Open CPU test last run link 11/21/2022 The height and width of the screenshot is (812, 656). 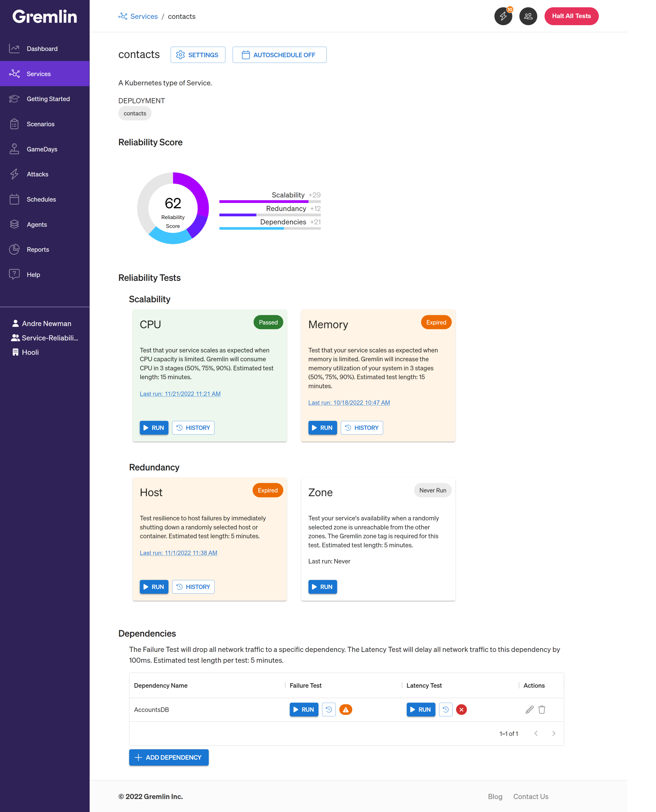(180, 394)
